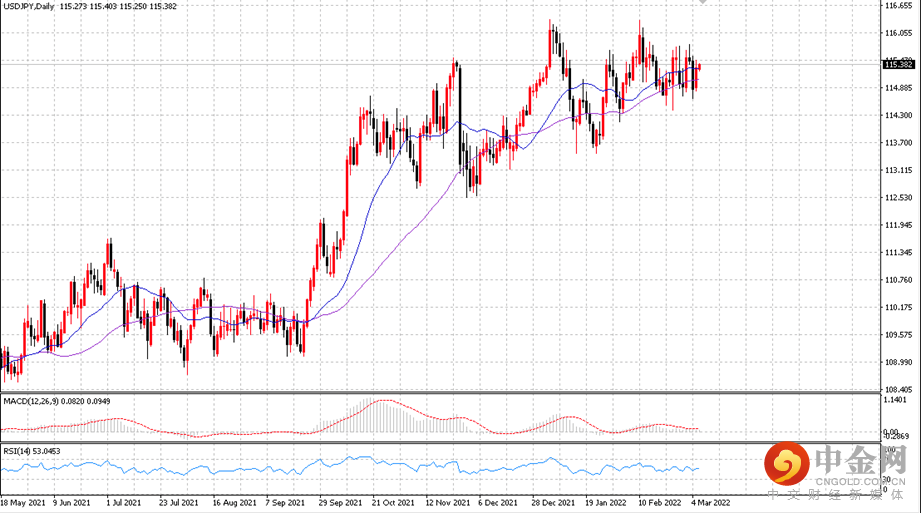Viewport: 921px width, 513px height.
Task: Click the 中金网 gold coin logo icon
Action: click(x=789, y=466)
